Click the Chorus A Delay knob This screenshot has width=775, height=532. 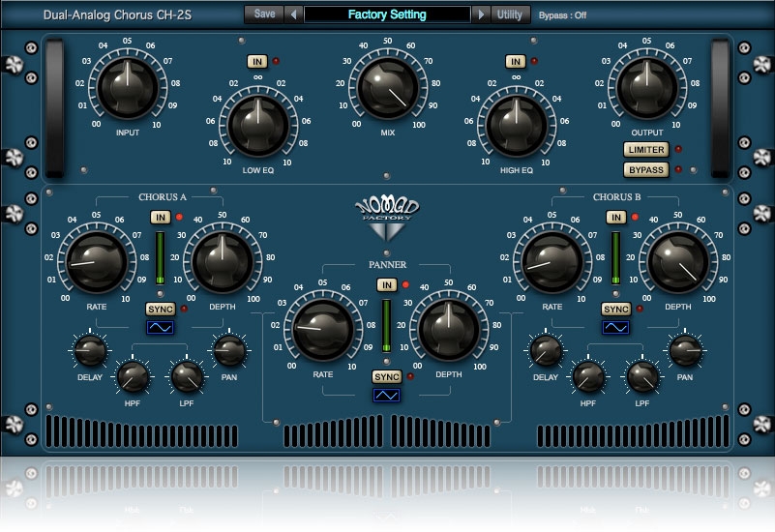click(90, 351)
